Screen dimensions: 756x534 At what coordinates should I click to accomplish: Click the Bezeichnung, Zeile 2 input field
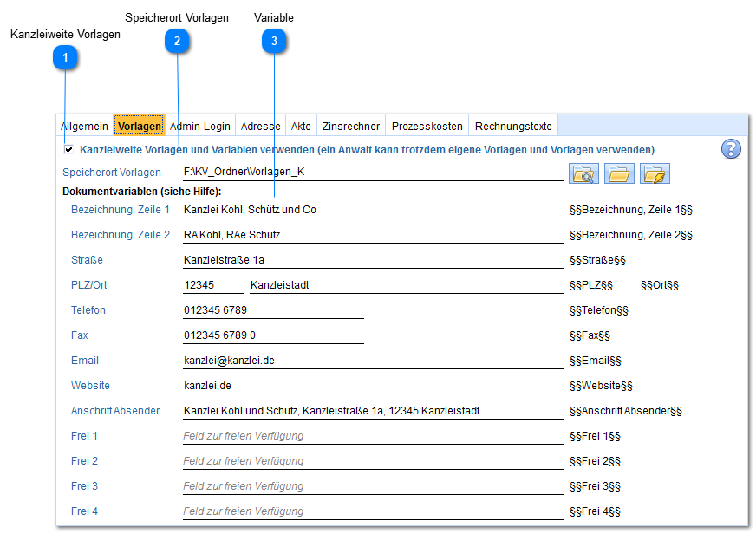click(373, 235)
